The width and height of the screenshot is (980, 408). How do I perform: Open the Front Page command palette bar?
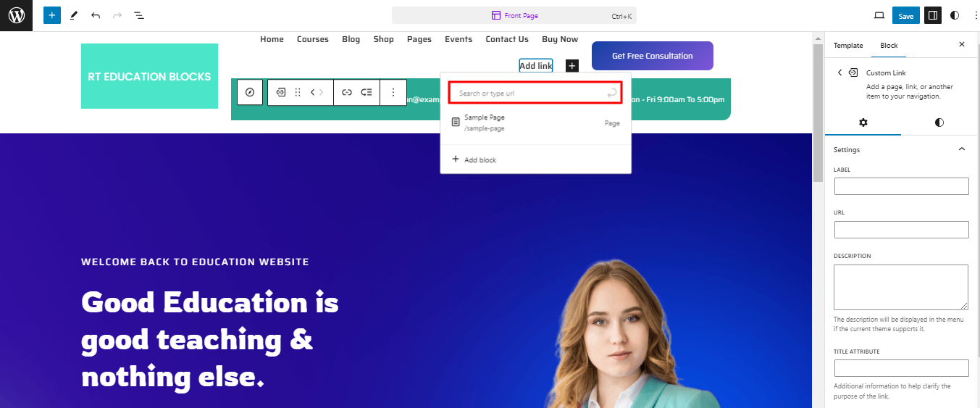pyautogui.click(x=514, y=15)
